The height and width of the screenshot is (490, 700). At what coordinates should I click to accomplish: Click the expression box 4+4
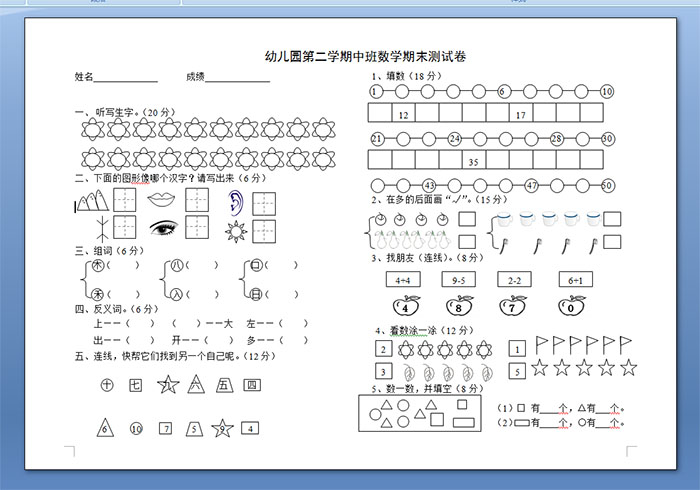[x=403, y=280]
